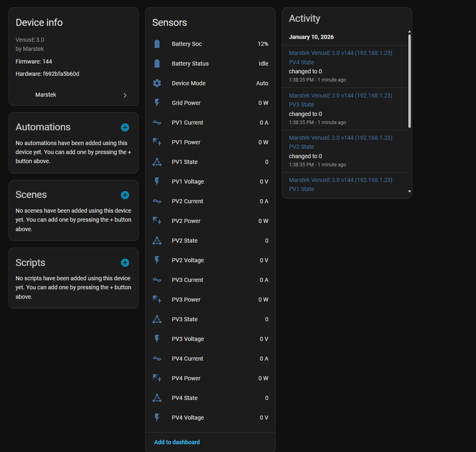
Task: Click the Add to dashboard link
Action: (x=177, y=442)
